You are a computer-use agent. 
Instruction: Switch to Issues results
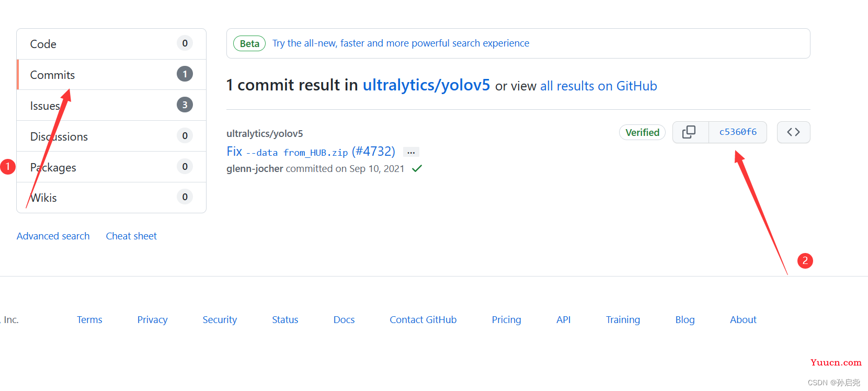pos(44,106)
